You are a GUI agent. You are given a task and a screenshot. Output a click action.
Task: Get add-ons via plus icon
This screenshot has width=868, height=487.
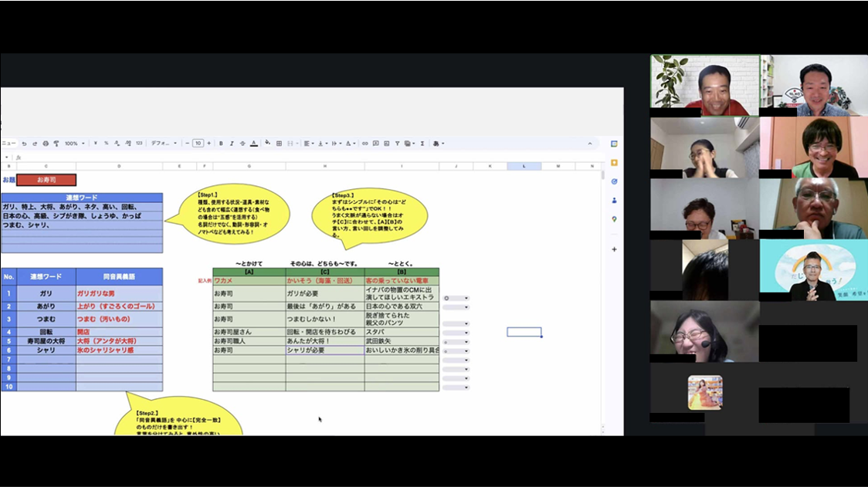point(614,249)
